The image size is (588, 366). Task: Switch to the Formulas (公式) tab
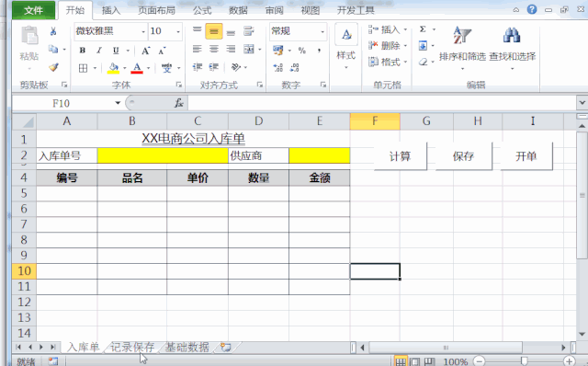click(202, 10)
